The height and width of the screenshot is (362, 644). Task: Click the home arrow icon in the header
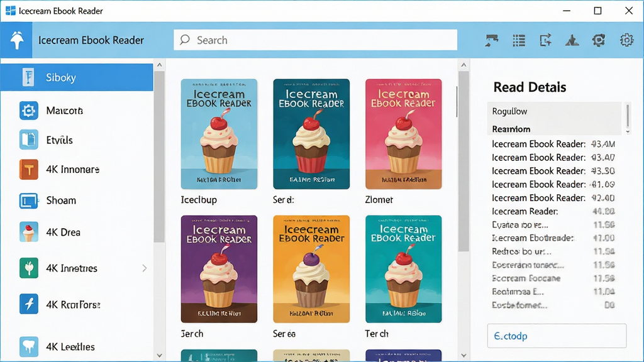click(17, 40)
